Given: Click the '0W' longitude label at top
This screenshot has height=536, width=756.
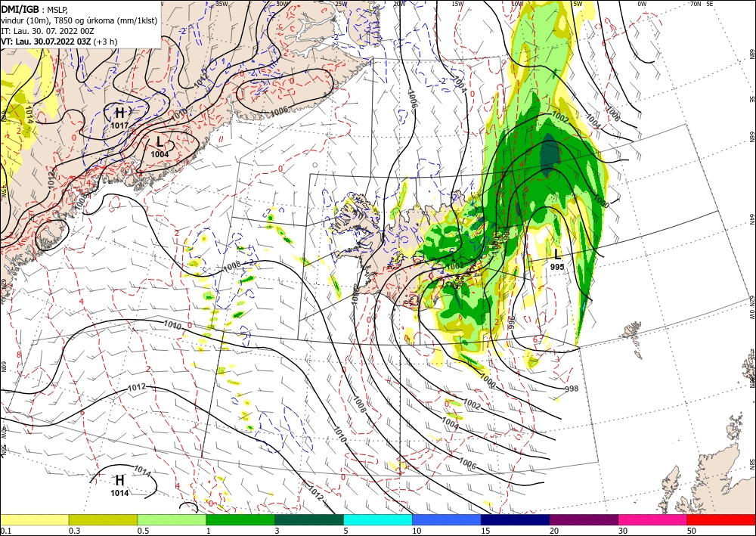Looking at the screenshot, I should [642, 4].
